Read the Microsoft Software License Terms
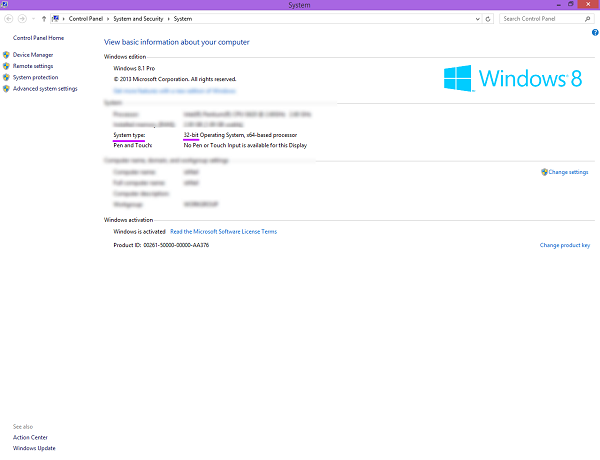 click(223, 232)
